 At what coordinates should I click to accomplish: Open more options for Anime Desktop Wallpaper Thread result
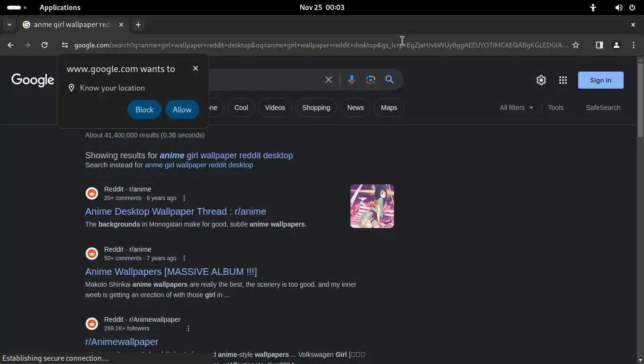coord(184,198)
